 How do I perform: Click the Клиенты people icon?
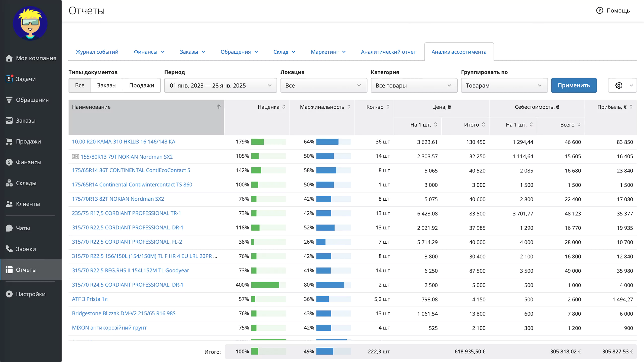(x=9, y=204)
